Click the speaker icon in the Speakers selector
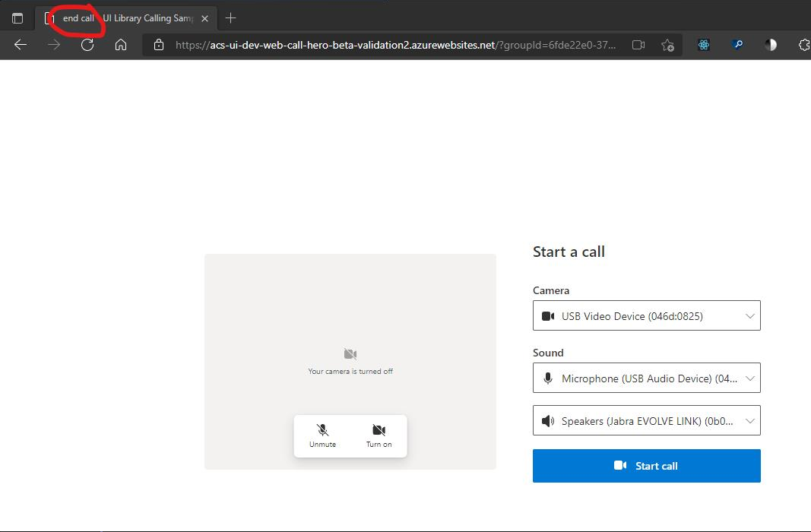Image resolution: width=811 pixels, height=532 pixels. [548, 420]
